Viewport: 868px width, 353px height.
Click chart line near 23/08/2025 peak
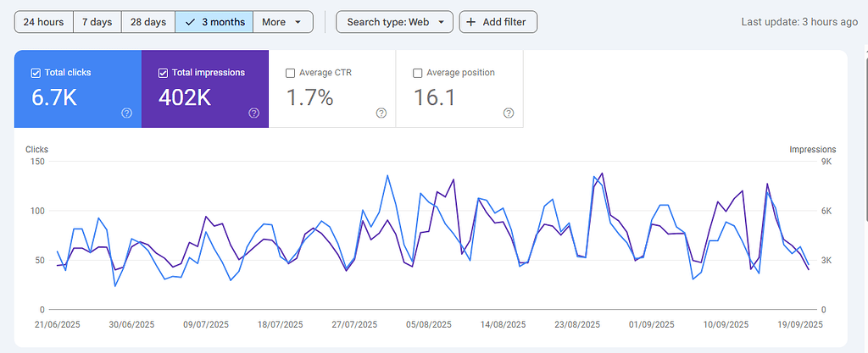[x=601, y=174]
